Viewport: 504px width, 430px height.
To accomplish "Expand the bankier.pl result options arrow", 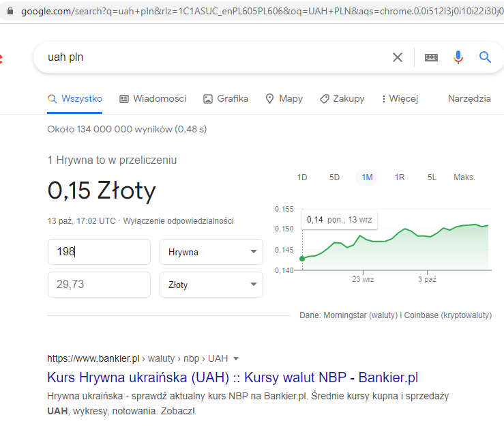I will click(236, 358).
